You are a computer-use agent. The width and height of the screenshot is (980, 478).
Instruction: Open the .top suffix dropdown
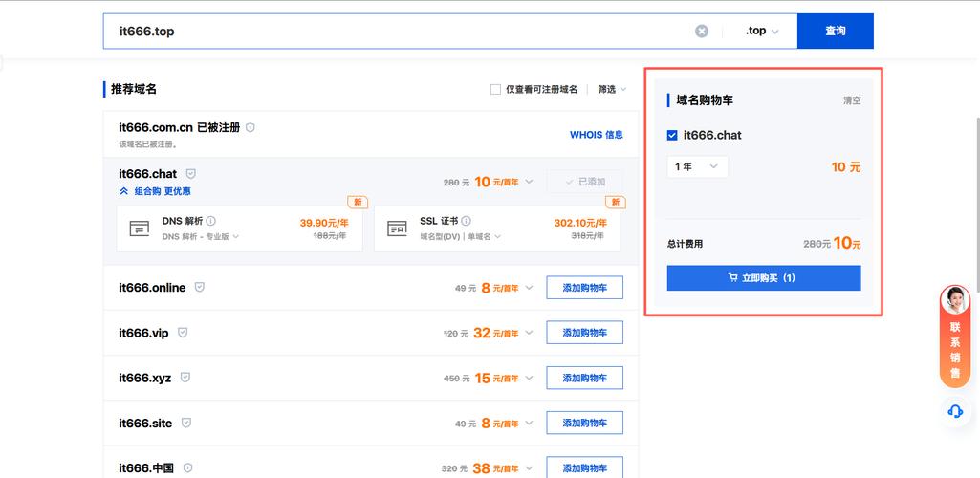[761, 31]
